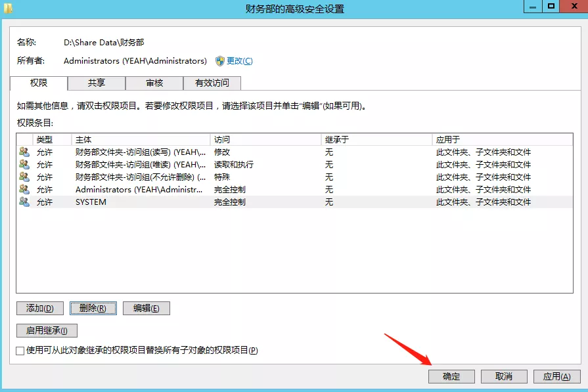Click the group icon of the Administrators entry
The height and width of the screenshot is (392, 588).
pos(24,190)
